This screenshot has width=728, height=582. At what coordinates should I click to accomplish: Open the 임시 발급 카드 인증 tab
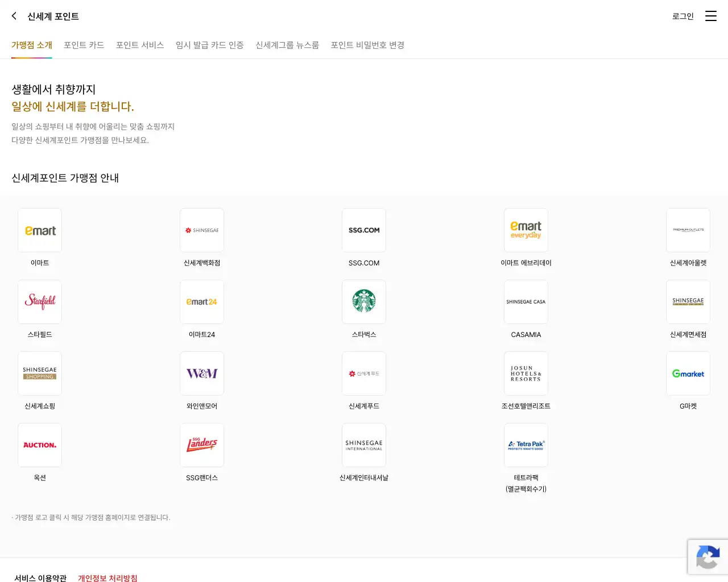210,45
